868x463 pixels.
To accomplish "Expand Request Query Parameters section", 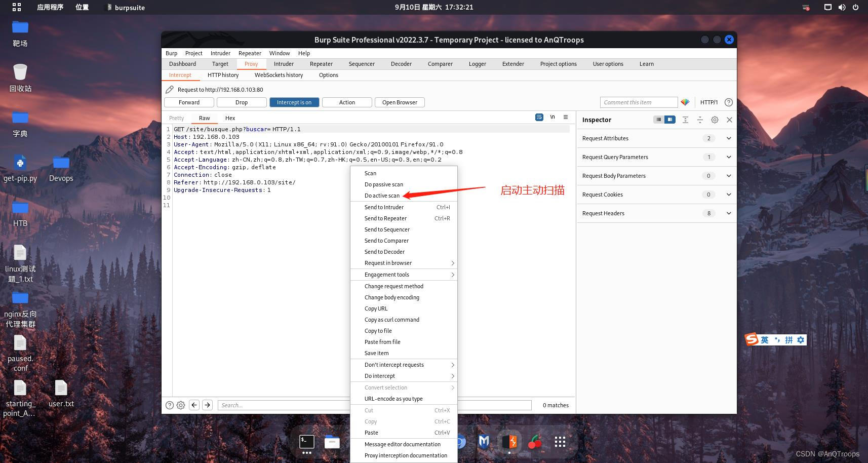I will point(656,157).
